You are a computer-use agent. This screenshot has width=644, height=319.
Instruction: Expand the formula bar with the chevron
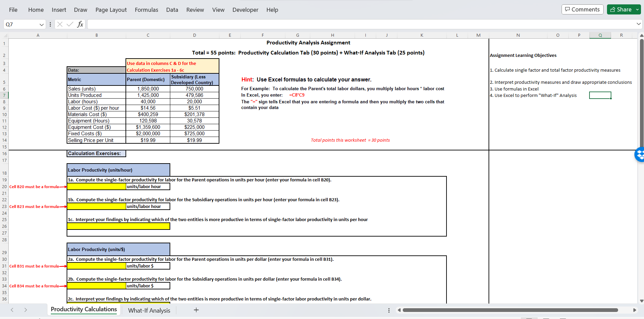[x=638, y=24]
